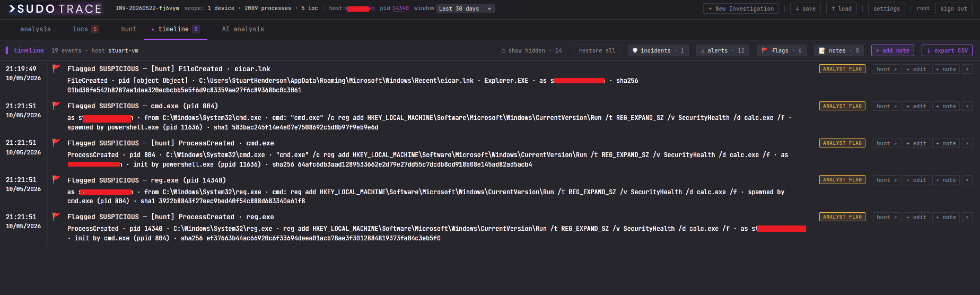The width and height of the screenshot is (980, 295).
Task: Click the sign out button
Action: [x=954, y=8]
